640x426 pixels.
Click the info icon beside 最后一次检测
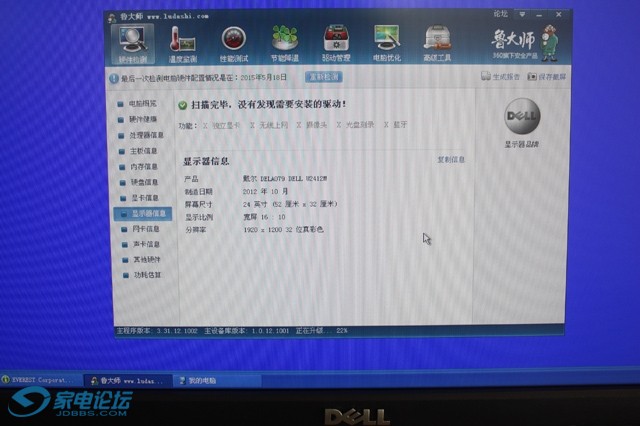pyautogui.click(x=114, y=78)
